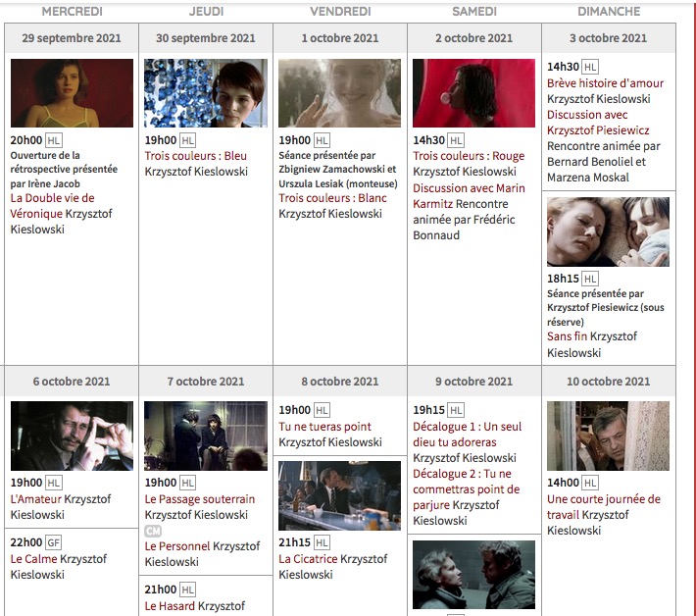Screen dimensions: 696x616
Task: Open Discussion avec Marin Karmitz link
Action: click(x=469, y=196)
